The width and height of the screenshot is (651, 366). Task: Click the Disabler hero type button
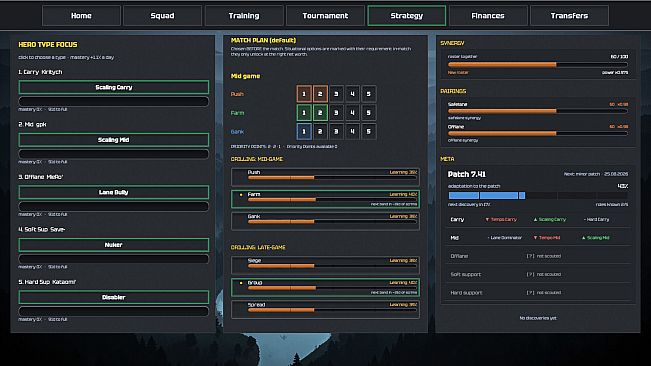coord(113,298)
